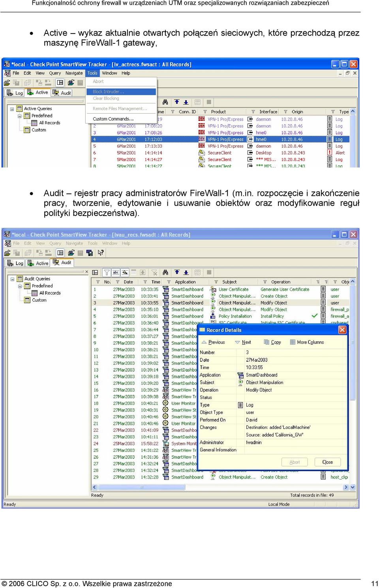Open the Navigate menu in the lv_actrecs window
This screenshot has height=588, width=379.
74,73
